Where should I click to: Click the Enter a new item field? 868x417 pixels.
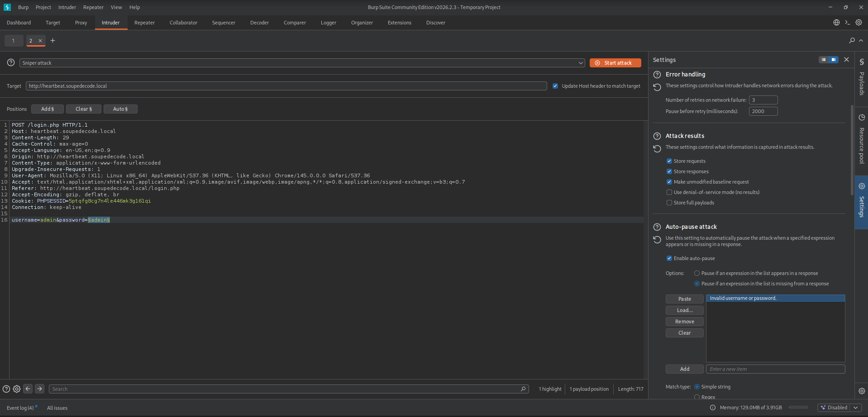click(x=776, y=369)
